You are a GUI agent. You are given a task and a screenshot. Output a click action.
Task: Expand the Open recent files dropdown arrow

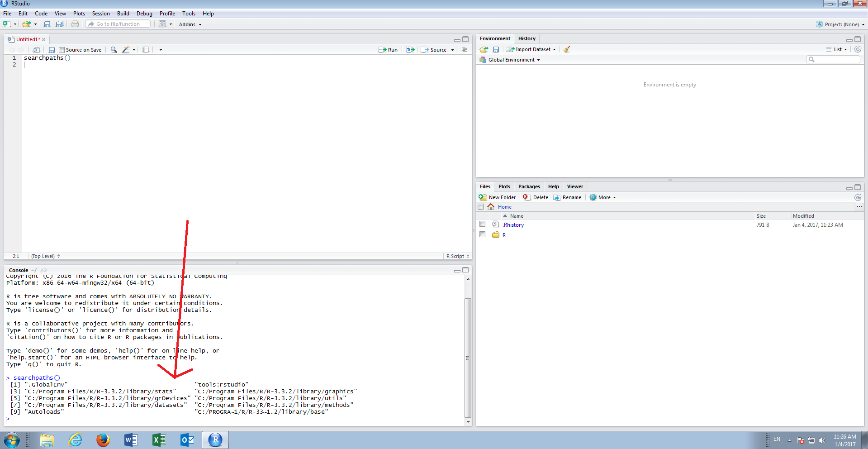35,24
